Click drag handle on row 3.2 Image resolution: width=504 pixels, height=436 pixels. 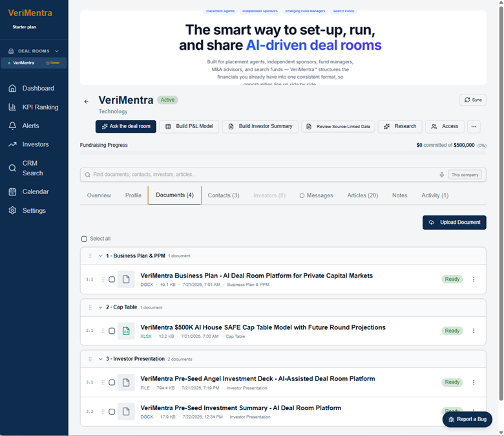103,411
